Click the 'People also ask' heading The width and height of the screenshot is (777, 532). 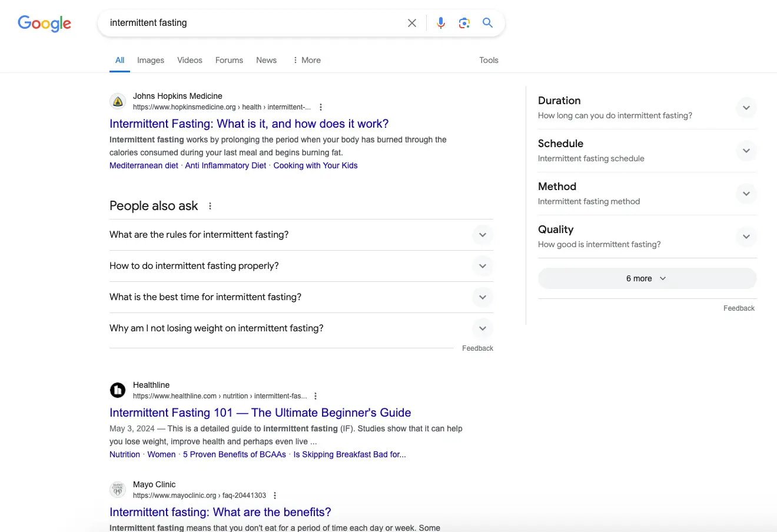point(154,206)
